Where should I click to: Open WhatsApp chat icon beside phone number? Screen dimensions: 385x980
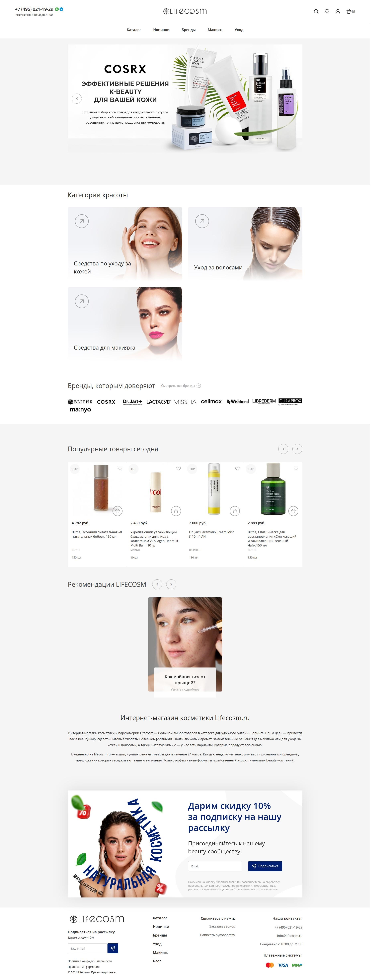pos(57,9)
